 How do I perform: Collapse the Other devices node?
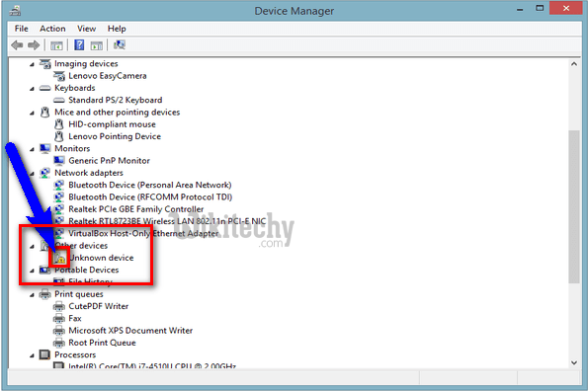[32, 247]
